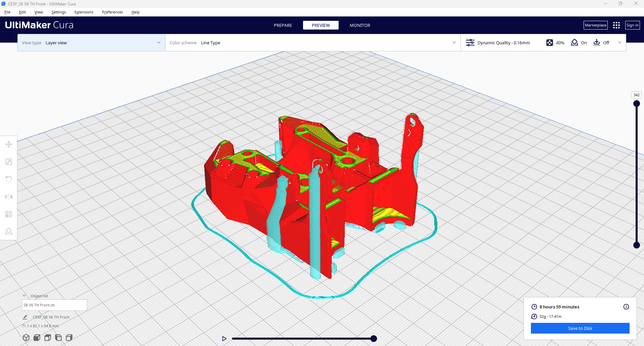The width and height of the screenshot is (644, 346).
Task: Click the UltiMaker Cura logo
Action: tap(39, 25)
